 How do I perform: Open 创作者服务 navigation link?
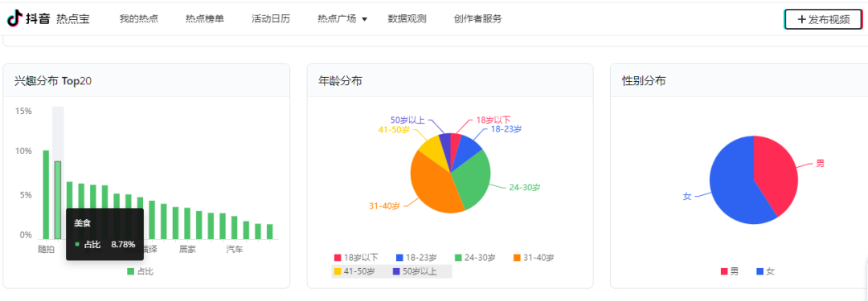point(477,18)
